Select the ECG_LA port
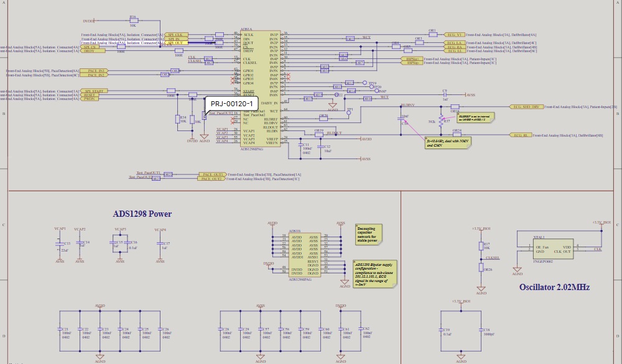Screen dimensions: 622x364 coord(454,43)
